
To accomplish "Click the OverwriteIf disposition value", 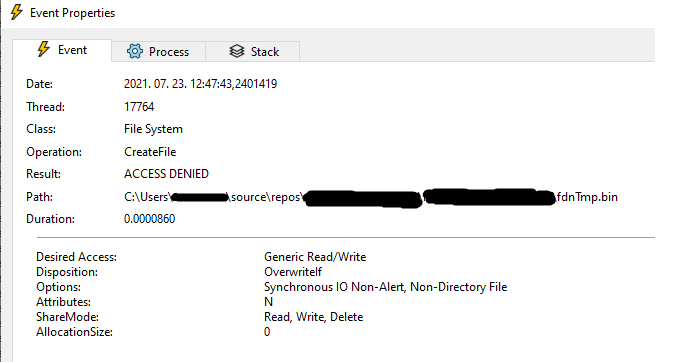I will pos(293,272).
